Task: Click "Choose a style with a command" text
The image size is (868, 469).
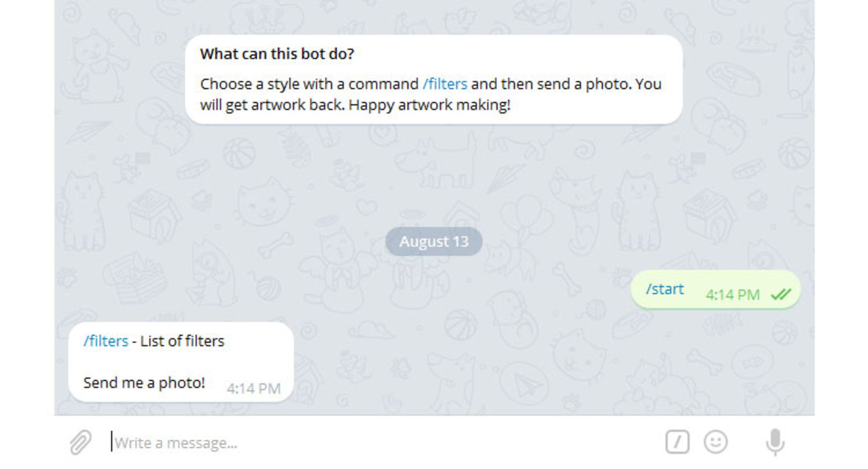Action: (x=309, y=84)
